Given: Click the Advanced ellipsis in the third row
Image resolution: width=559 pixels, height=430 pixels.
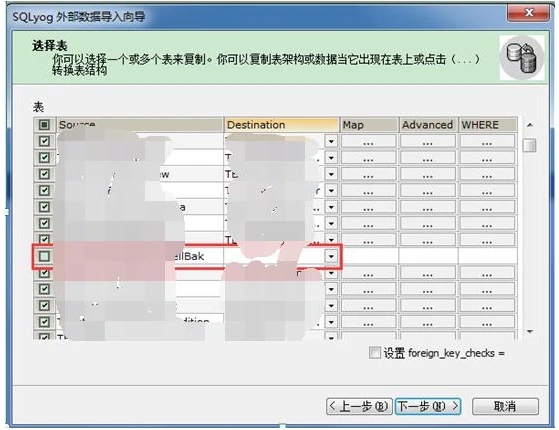Looking at the screenshot, I should pos(428,174).
